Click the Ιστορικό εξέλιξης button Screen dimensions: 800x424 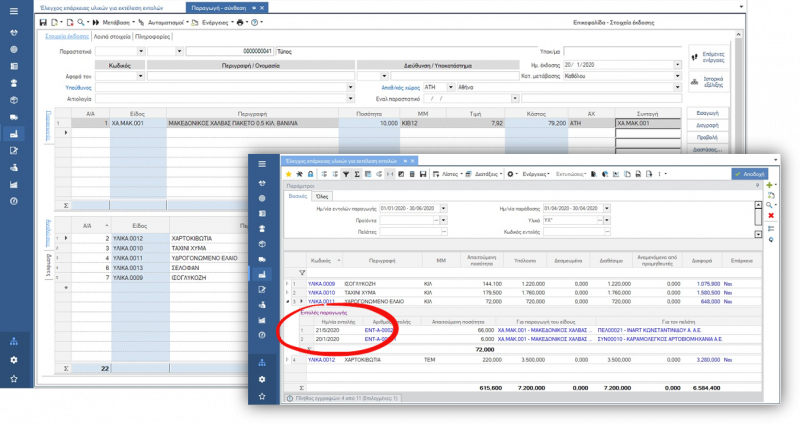click(708, 82)
